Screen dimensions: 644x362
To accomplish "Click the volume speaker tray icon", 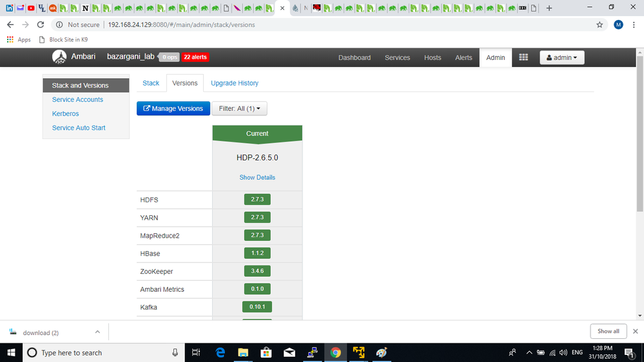I will 563,352.
